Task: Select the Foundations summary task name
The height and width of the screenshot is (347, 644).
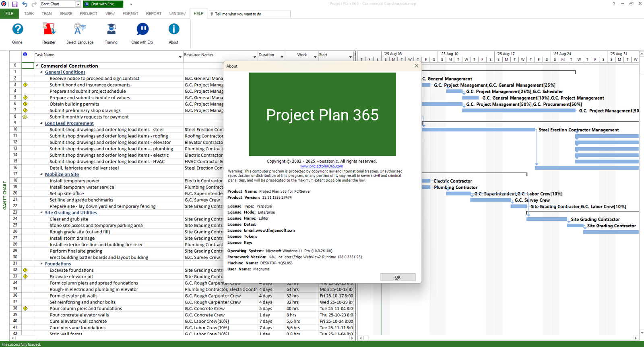Action: (58, 264)
